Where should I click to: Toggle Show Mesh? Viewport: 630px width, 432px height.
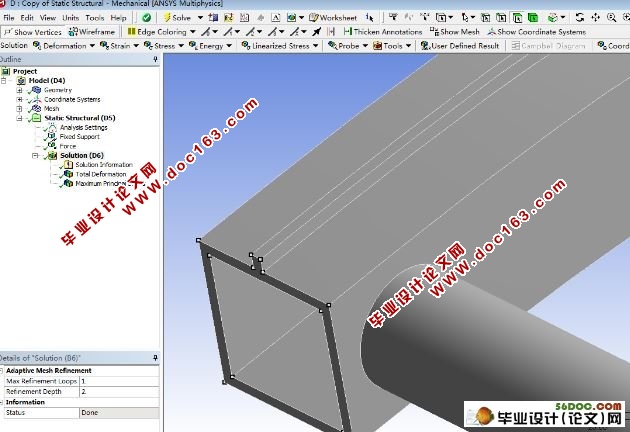click(454, 32)
